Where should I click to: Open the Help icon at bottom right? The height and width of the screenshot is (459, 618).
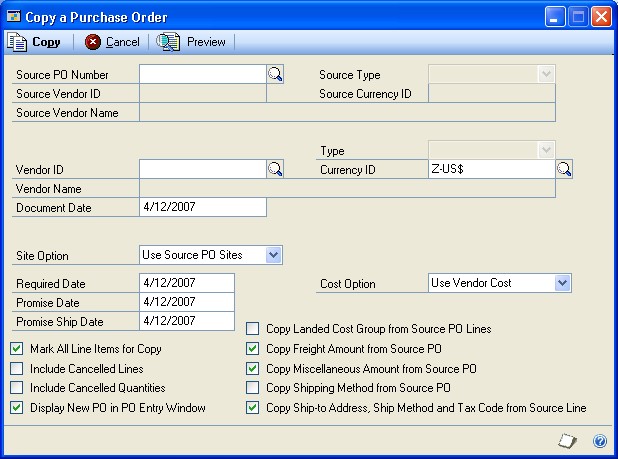pyautogui.click(x=599, y=441)
